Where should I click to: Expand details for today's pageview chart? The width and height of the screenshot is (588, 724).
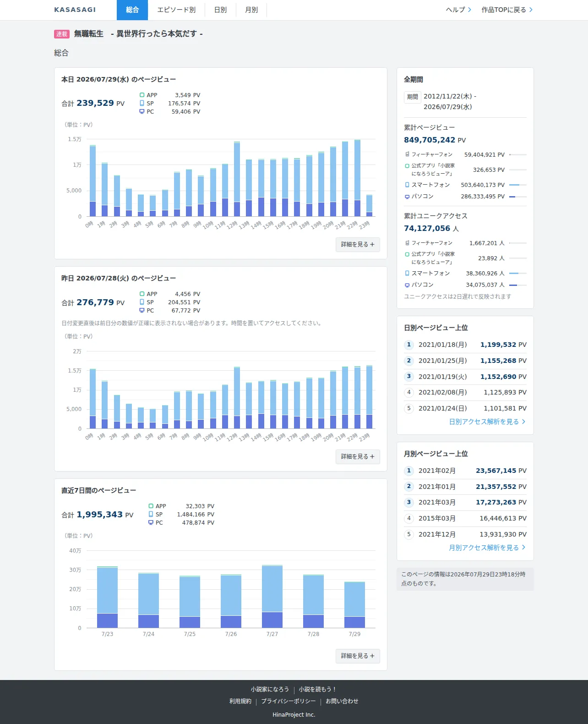pyautogui.click(x=358, y=245)
